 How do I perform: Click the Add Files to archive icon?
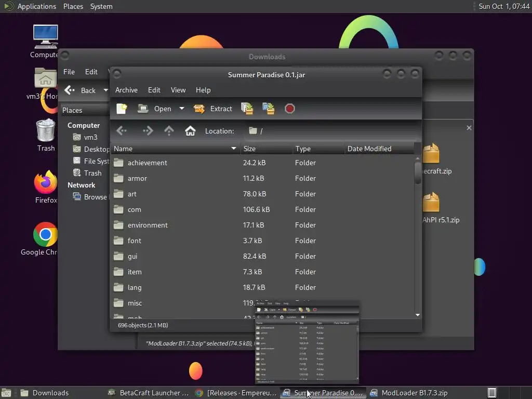click(x=247, y=109)
